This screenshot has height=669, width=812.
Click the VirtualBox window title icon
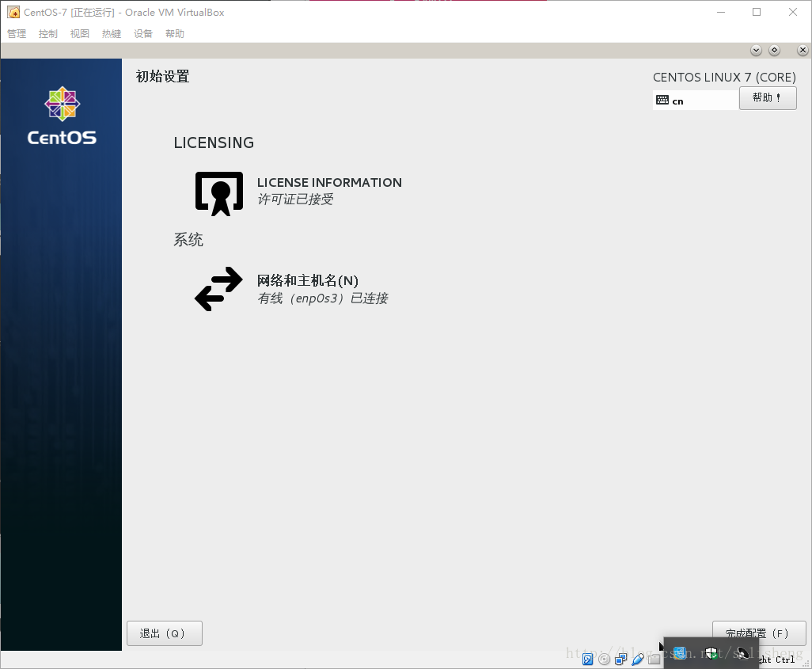pos(13,12)
